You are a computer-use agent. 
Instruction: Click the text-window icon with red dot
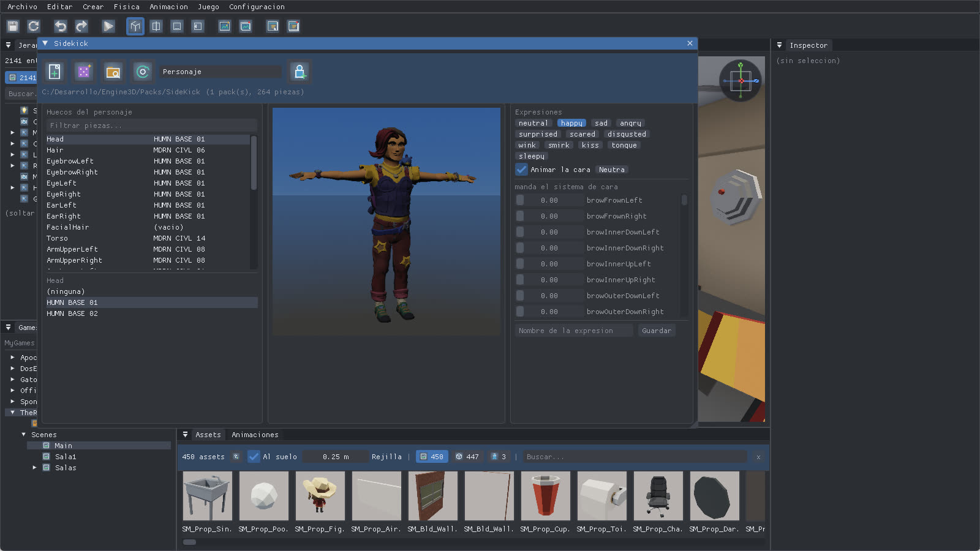[x=293, y=26]
